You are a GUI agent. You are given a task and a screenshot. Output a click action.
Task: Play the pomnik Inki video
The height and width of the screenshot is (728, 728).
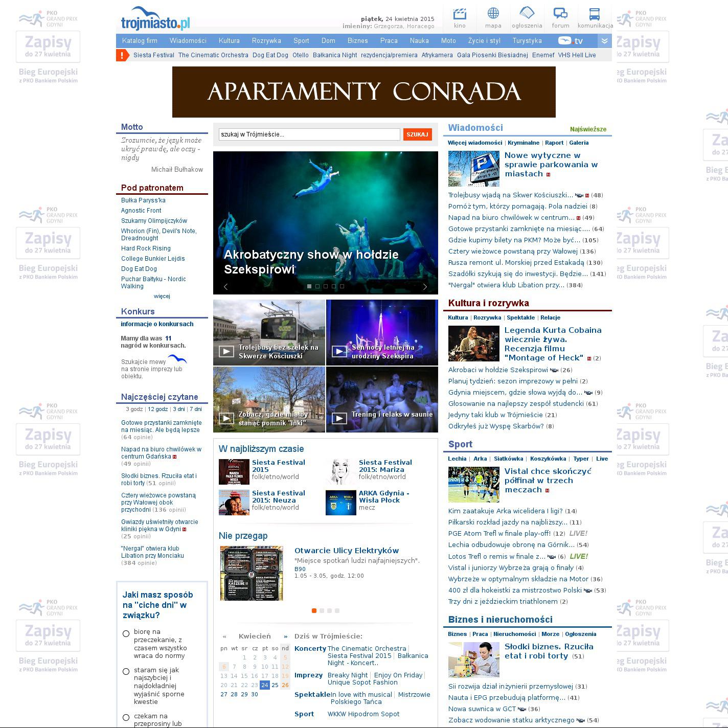226,418
